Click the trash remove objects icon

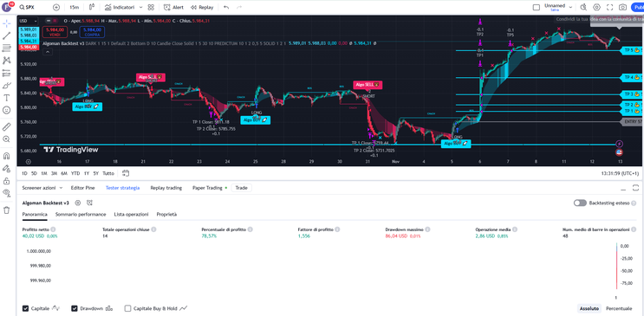(x=6, y=210)
